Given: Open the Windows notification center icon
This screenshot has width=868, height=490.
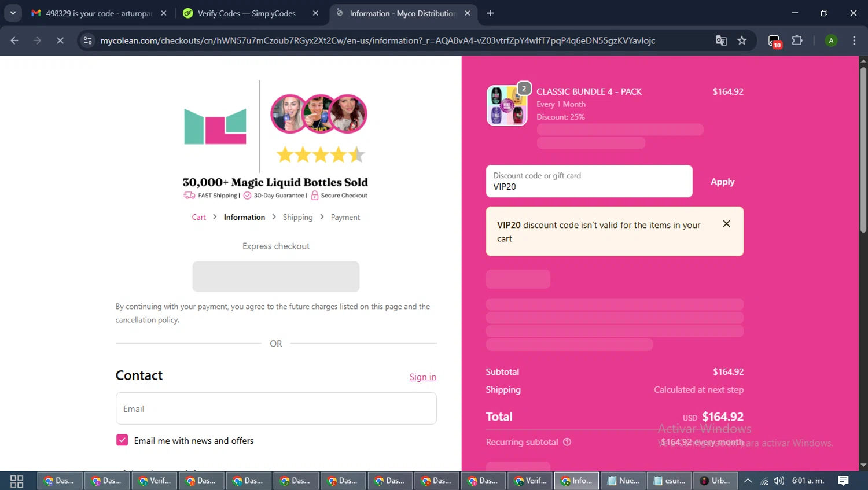Looking at the screenshot, I should [843, 481].
